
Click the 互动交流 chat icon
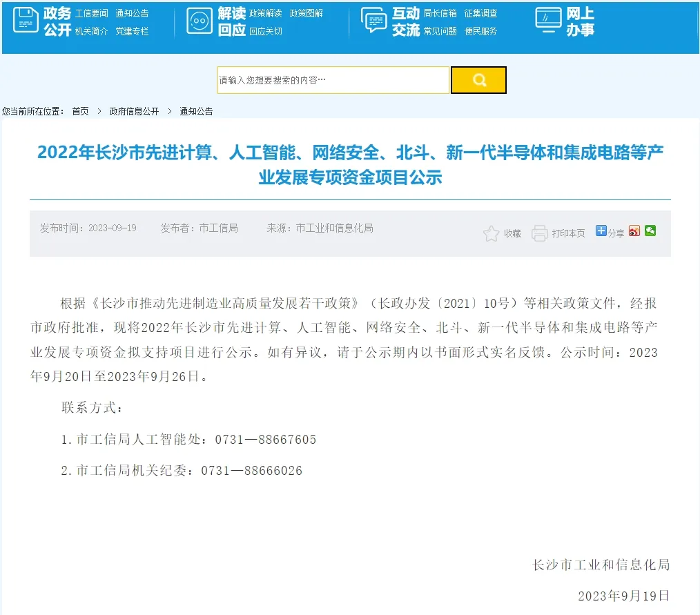click(x=373, y=21)
